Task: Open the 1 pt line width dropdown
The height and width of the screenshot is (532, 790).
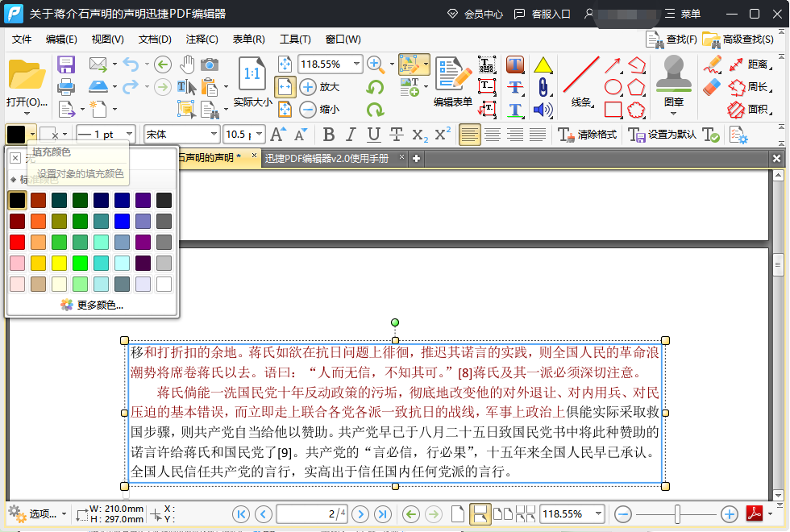Action: [130, 134]
